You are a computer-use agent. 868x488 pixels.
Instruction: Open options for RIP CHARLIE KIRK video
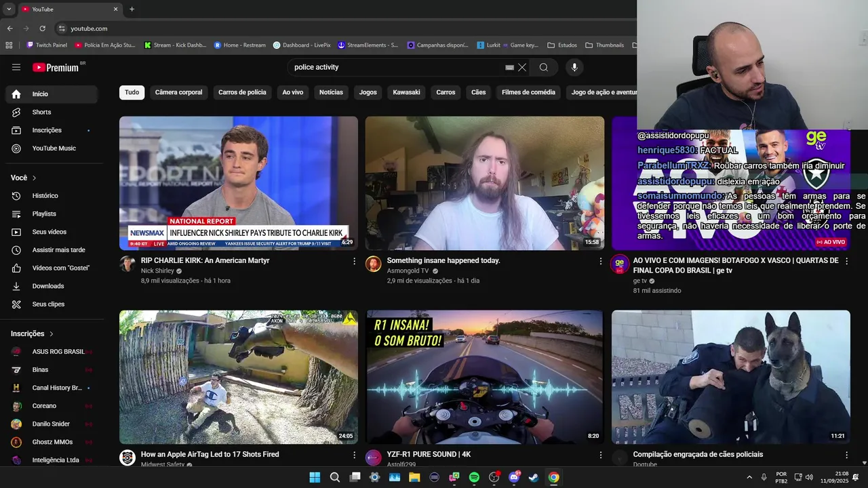tap(354, 261)
